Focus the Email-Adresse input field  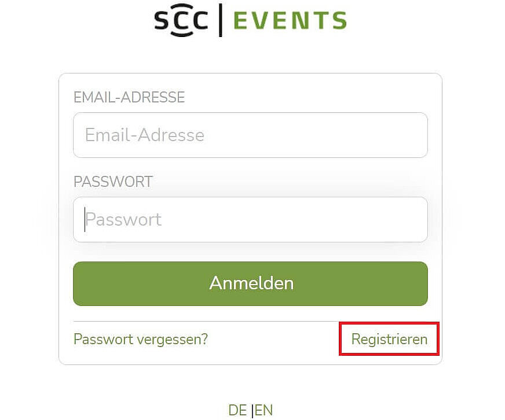pos(250,135)
